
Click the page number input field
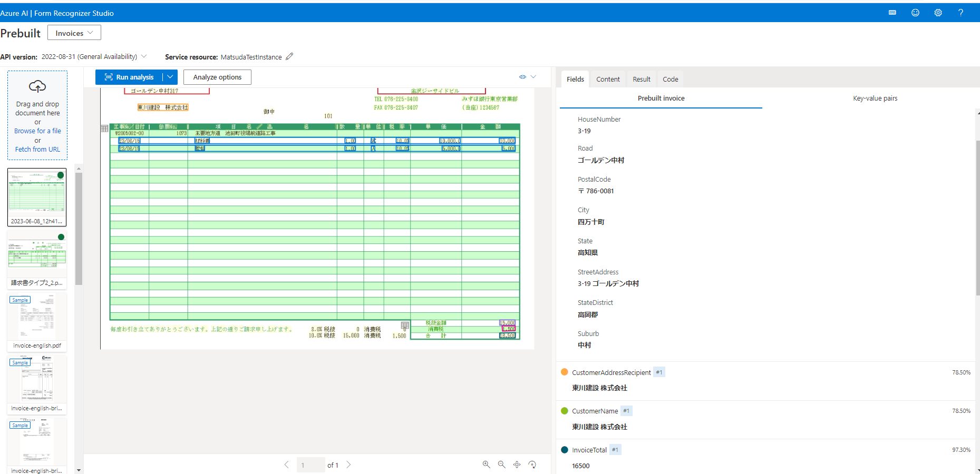tap(311, 465)
